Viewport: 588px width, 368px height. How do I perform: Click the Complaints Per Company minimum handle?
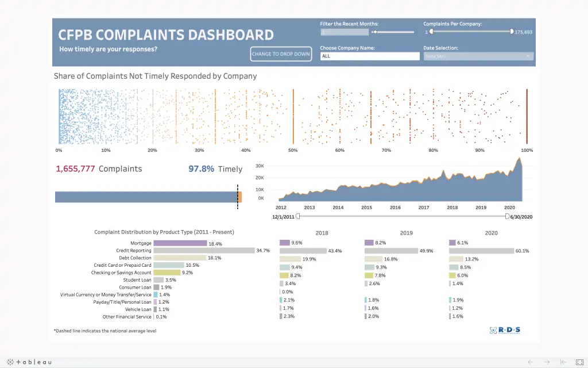[x=431, y=32]
